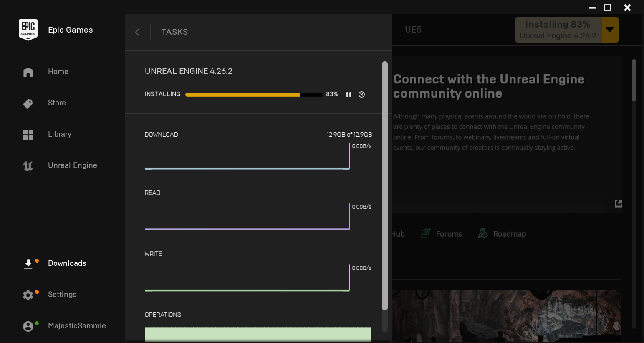Click the 'Connect with the Unreal Engine community online' heading
This screenshot has height=343, width=644.
489,86
